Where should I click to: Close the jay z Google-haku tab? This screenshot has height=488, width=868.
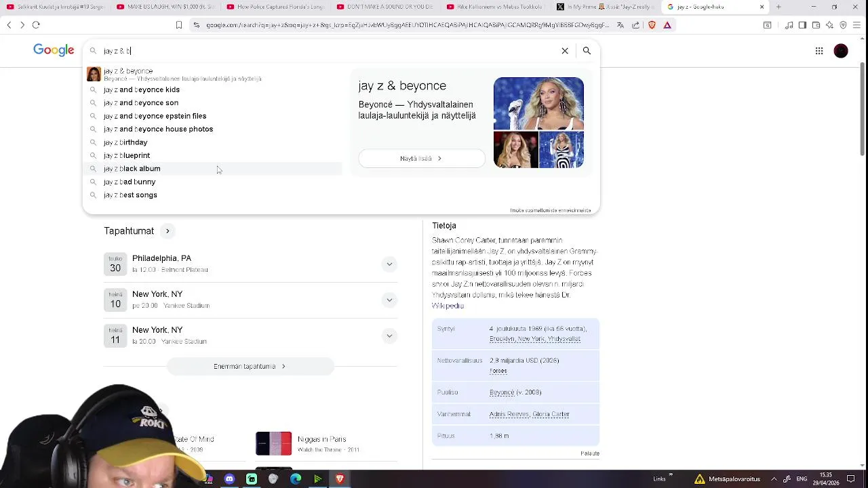click(762, 7)
